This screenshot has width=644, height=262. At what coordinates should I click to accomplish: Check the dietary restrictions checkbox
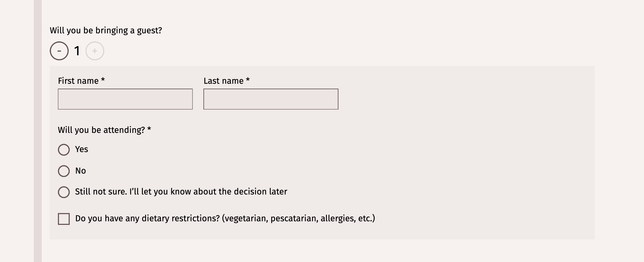64,219
